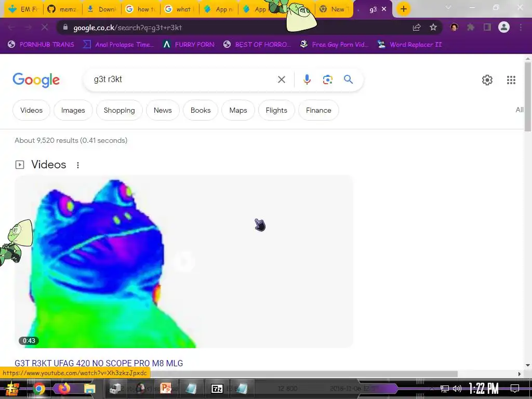532x399 pixels.
Task: Stop page loading with the X button
Action: [45, 27]
